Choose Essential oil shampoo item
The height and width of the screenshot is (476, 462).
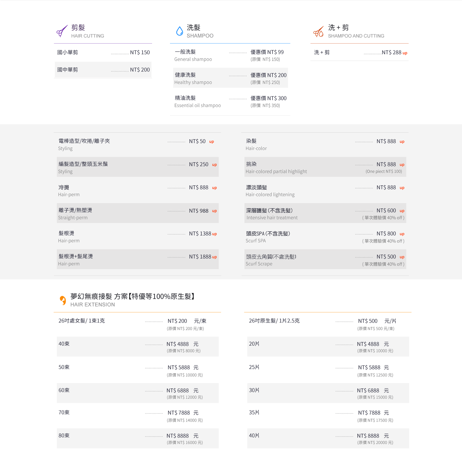pos(230,102)
